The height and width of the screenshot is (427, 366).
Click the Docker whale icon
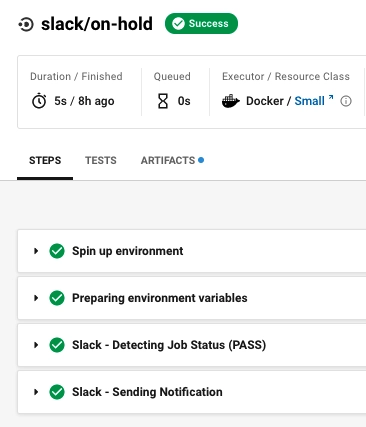231,101
